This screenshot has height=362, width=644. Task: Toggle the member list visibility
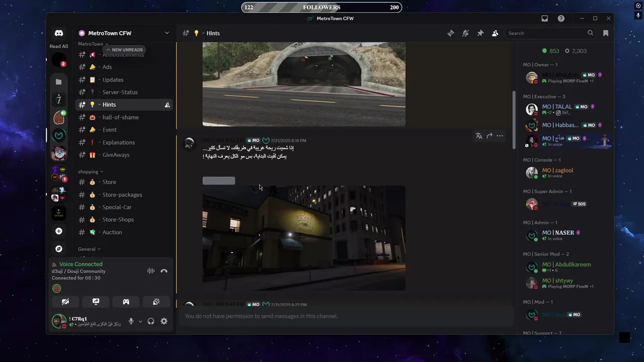pyautogui.click(x=495, y=33)
